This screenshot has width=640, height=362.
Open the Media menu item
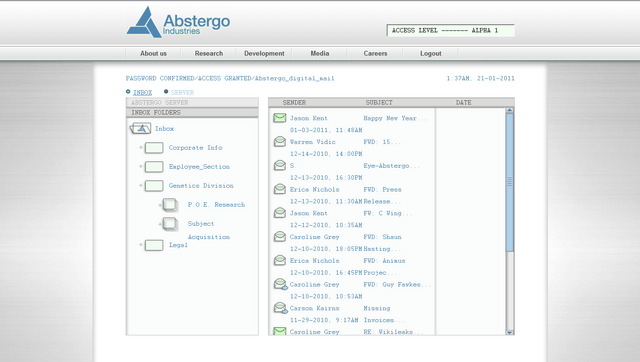(x=320, y=53)
